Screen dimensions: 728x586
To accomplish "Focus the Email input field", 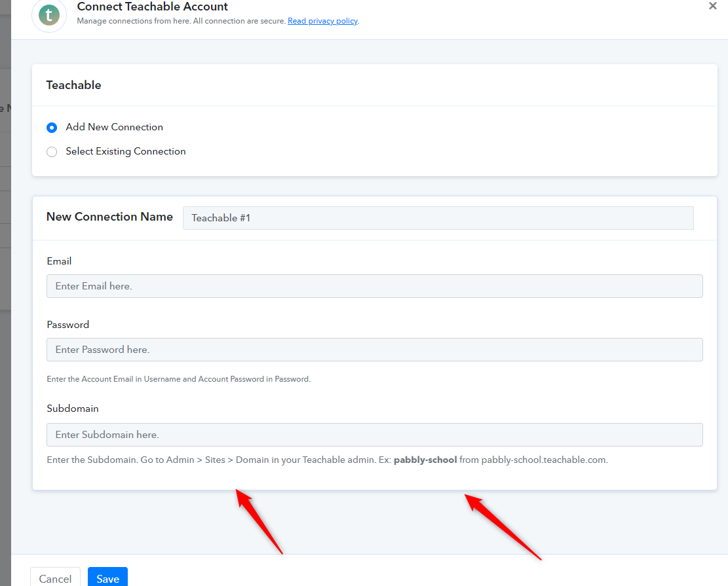I will tap(374, 286).
